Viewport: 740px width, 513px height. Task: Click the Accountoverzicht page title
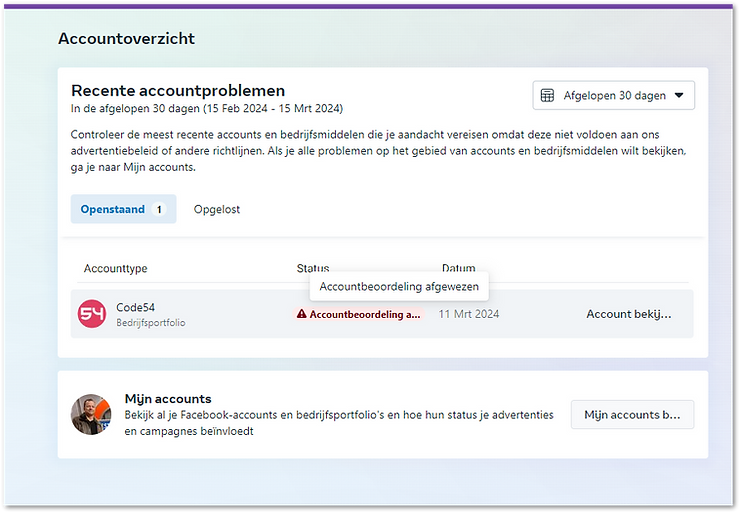(x=126, y=38)
